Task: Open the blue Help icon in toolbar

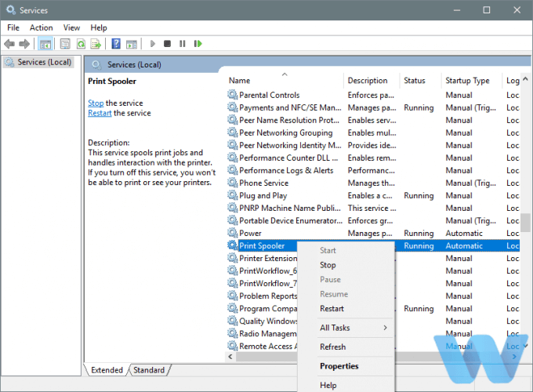Action: point(115,44)
